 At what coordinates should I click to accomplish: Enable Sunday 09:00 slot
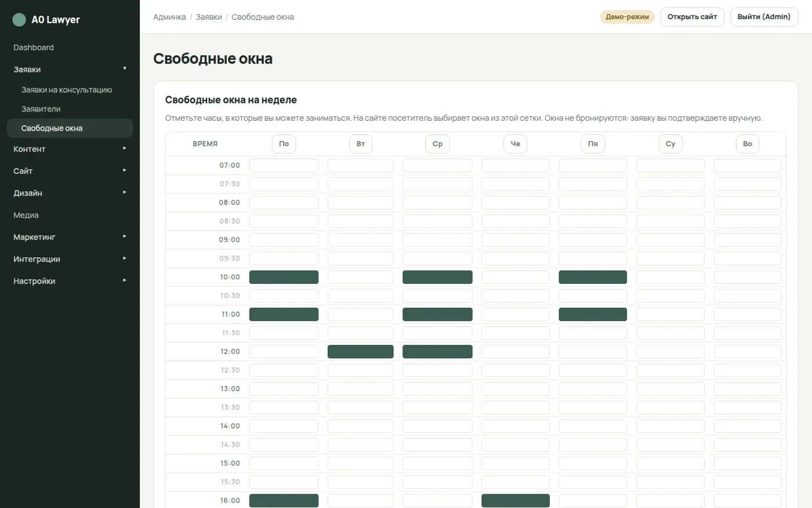[748, 240]
